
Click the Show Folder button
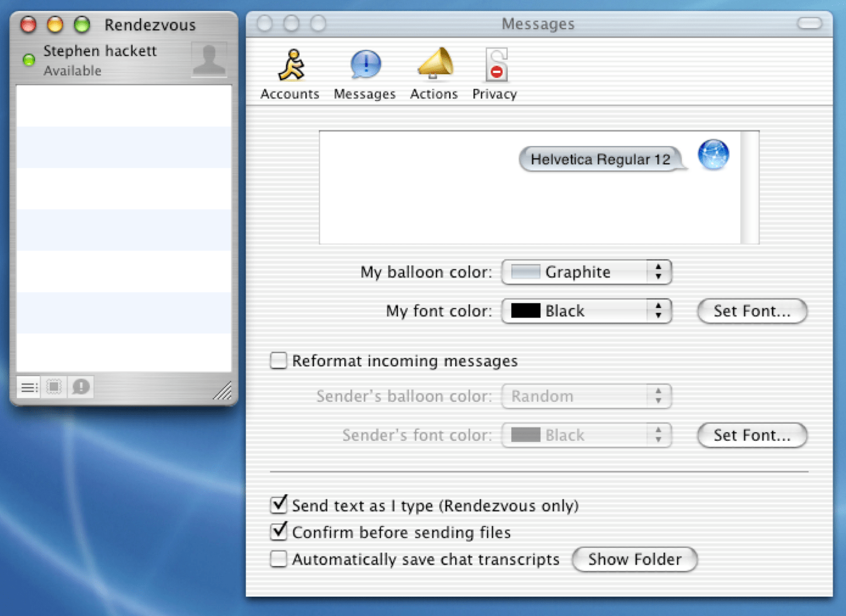634,559
